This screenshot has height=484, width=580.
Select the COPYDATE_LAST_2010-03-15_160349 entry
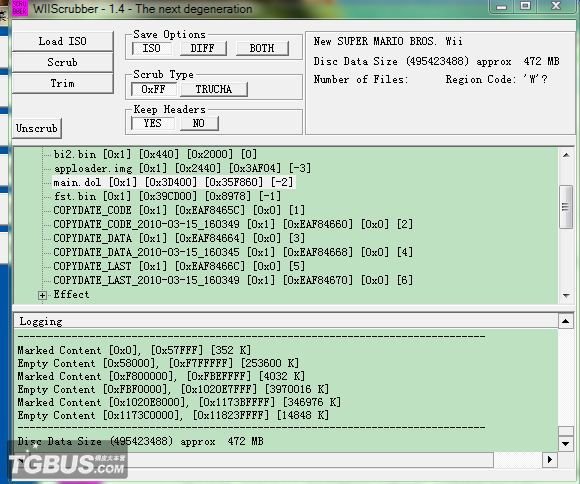(x=233, y=280)
